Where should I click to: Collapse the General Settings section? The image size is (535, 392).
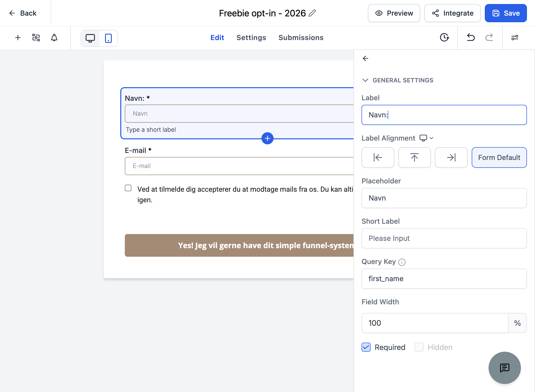(x=365, y=80)
